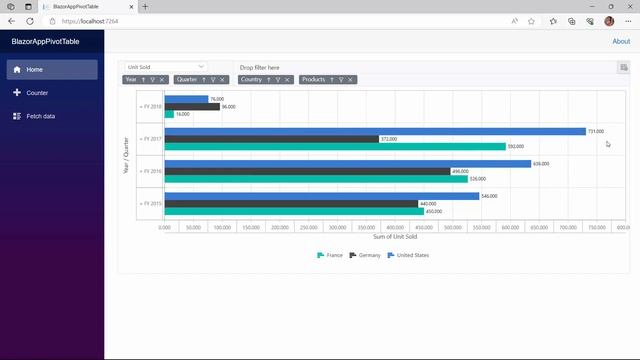Select the 372,000 Germany FY 2017 bar
Viewport: 640px width, 360px height.
(272, 139)
